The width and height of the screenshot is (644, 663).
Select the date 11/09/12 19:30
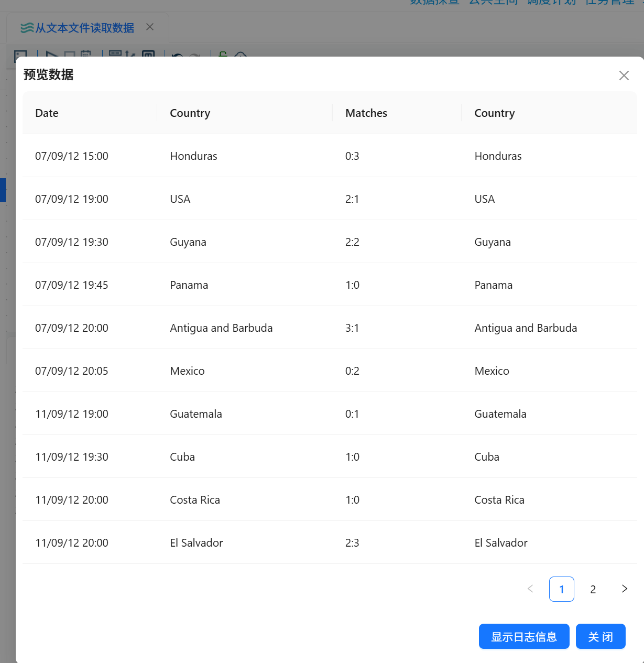[x=72, y=457]
